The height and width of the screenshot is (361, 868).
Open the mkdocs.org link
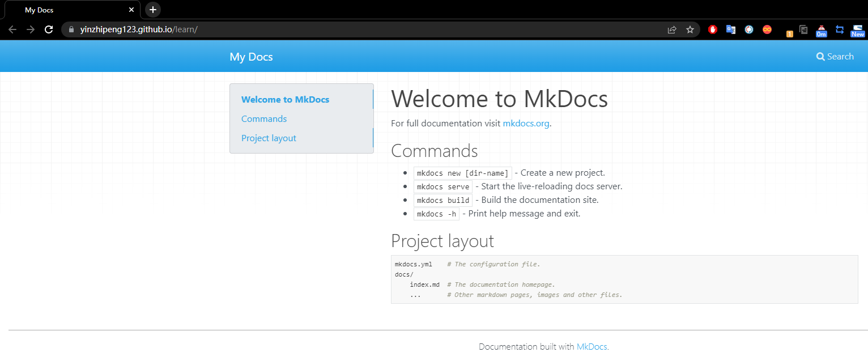(526, 123)
